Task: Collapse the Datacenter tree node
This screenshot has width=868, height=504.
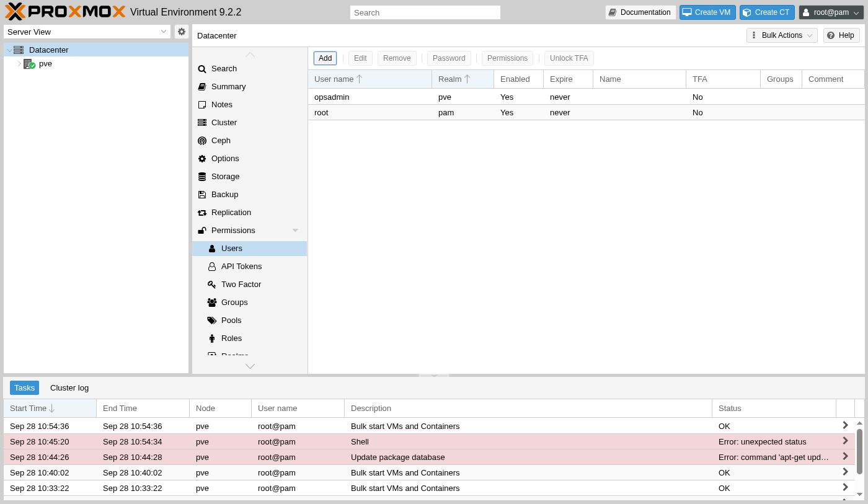Action: tap(9, 51)
